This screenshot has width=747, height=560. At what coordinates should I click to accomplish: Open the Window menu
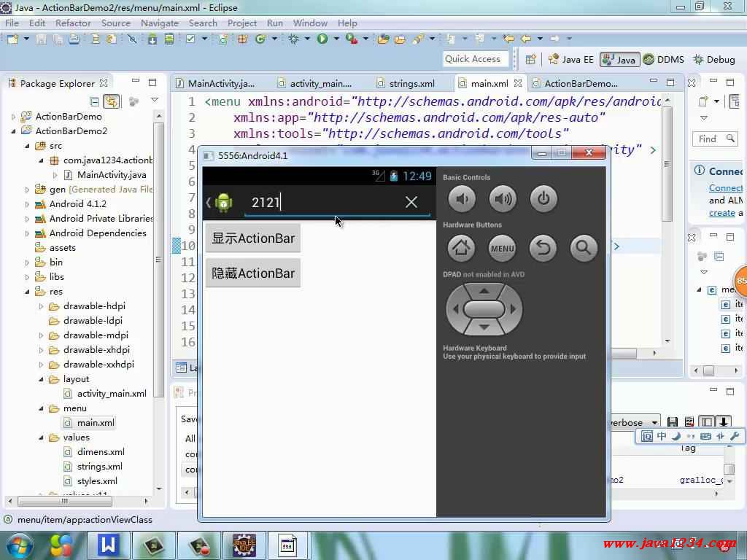(310, 23)
